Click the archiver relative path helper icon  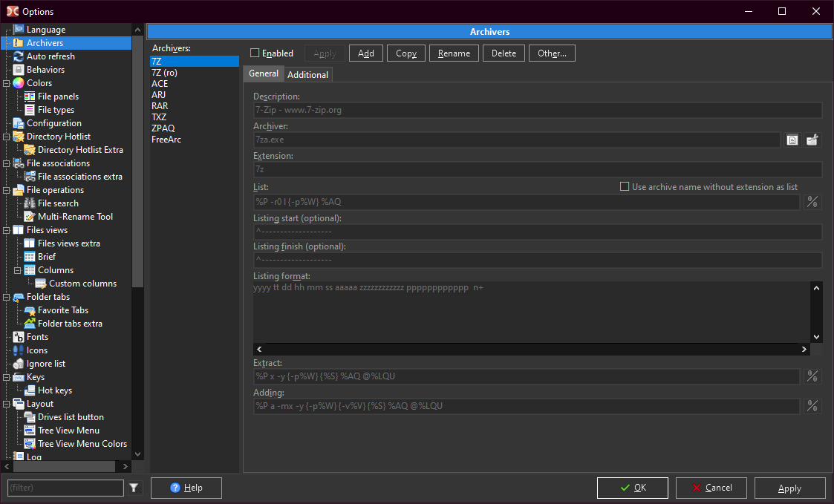tap(812, 140)
